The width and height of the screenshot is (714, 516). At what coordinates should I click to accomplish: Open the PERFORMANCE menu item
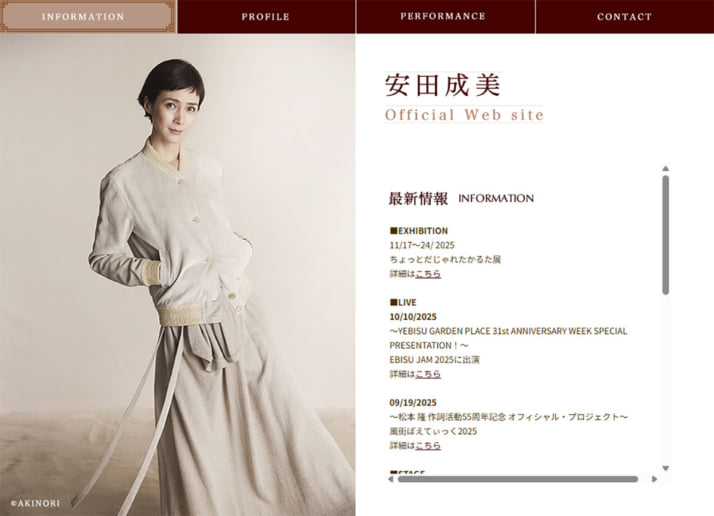[x=444, y=16]
